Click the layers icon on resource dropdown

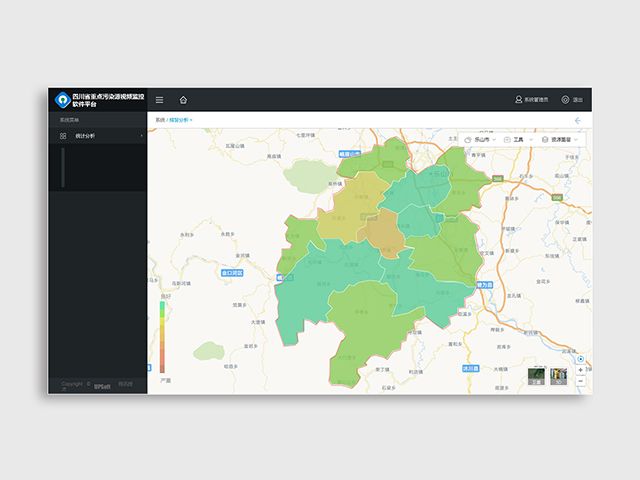pyautogui.click(x=544, y=140)
